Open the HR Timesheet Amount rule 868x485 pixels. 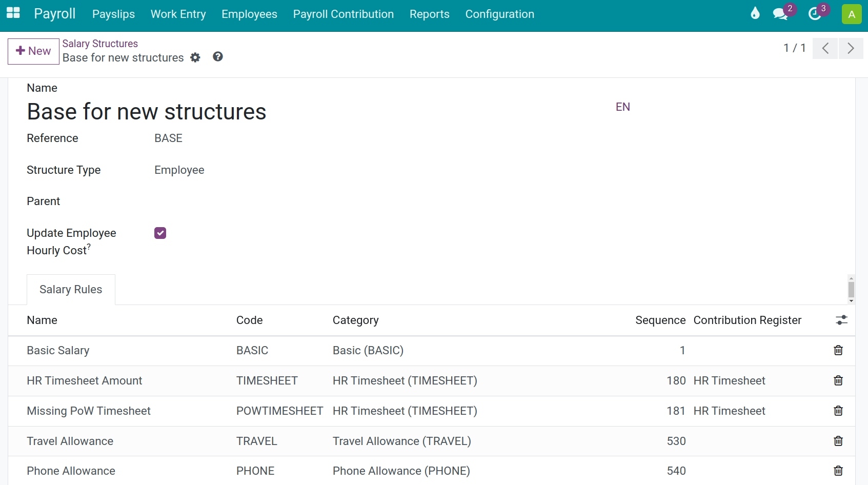(x=85, y=381)
